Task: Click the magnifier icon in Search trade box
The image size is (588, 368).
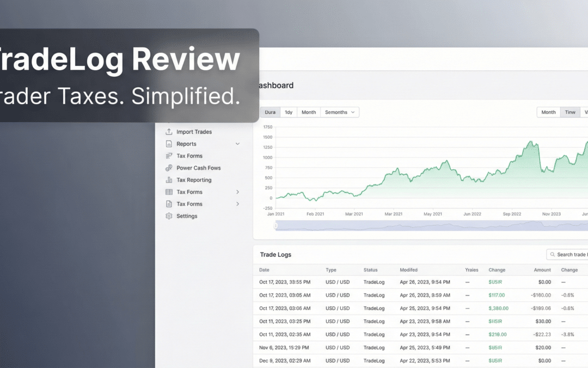Action: click(x=553, y=255)
